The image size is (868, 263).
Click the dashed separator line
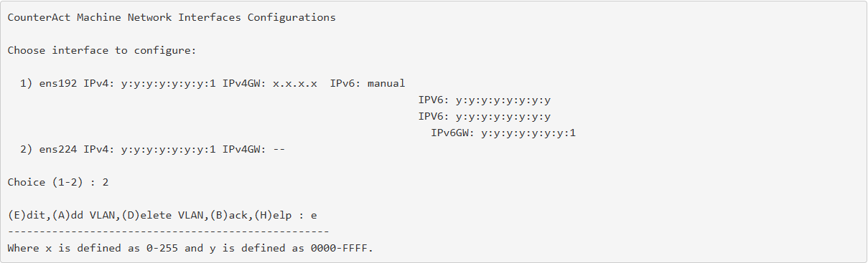coord(168,231)
